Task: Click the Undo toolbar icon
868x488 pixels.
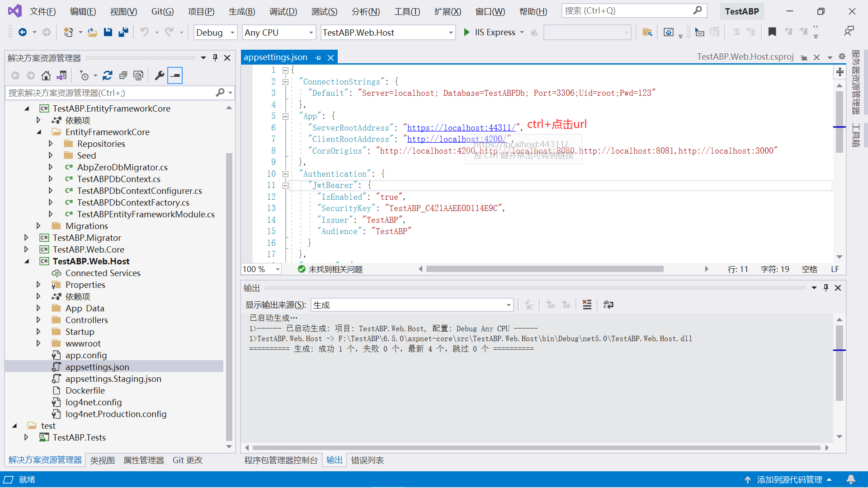Action: coord(144,32)
